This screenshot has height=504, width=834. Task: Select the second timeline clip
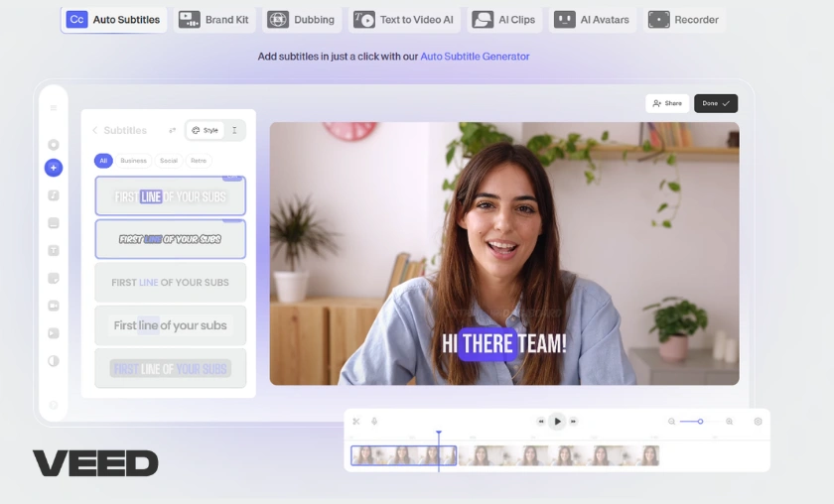[x=559, y=455]
